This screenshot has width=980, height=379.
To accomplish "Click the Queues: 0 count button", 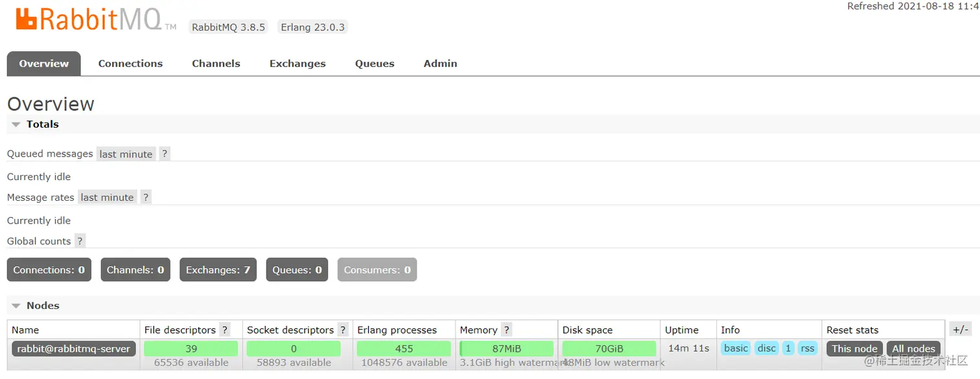I will click(x=297, y=270).
